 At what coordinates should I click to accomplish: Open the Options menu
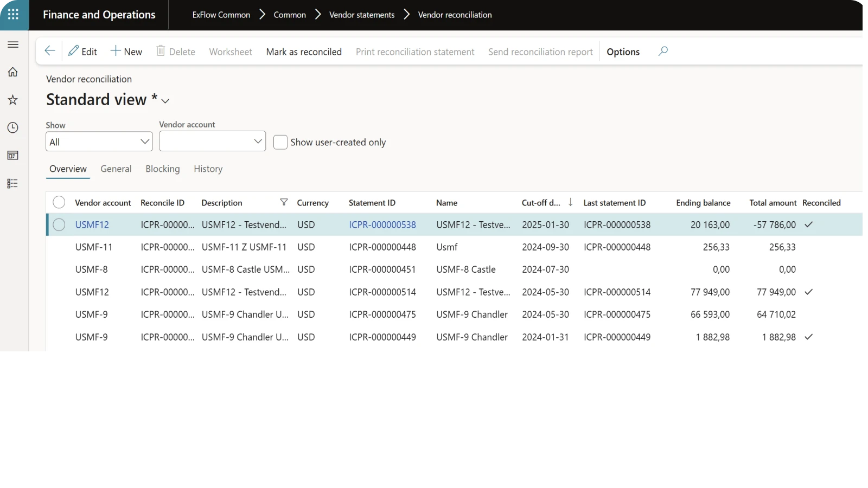click(x=623, y=52)
